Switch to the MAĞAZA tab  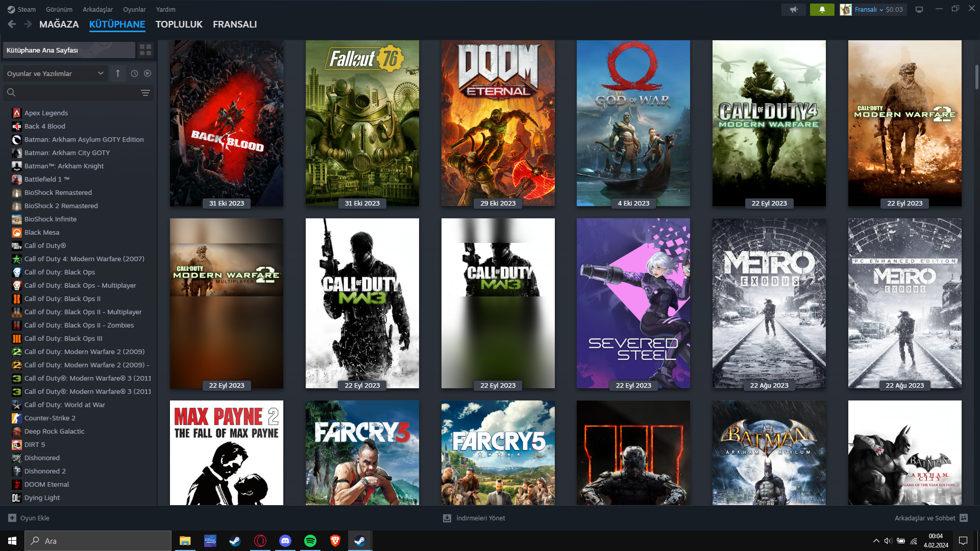coord(59,24)
